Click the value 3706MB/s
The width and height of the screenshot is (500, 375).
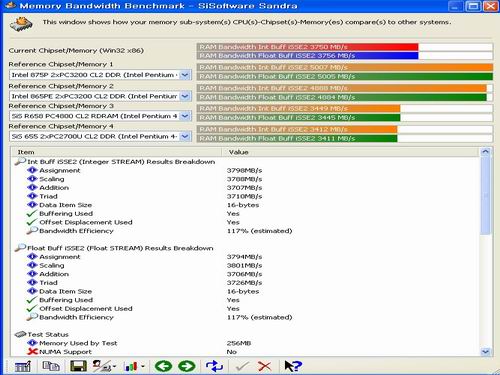pyautogui.click(x=244, y=274)
